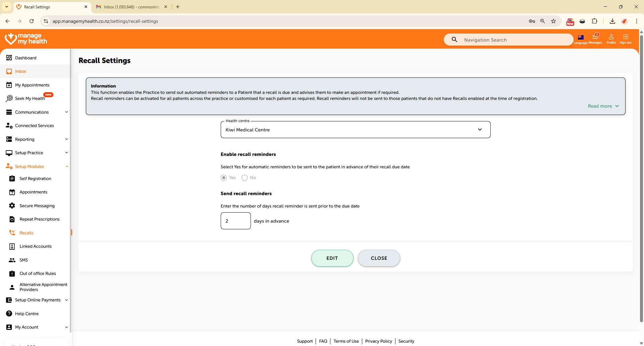The width and height of the screenshot is (644, 346).
Task: Open SMS settings in sidebar
Action: coord(23,260)
